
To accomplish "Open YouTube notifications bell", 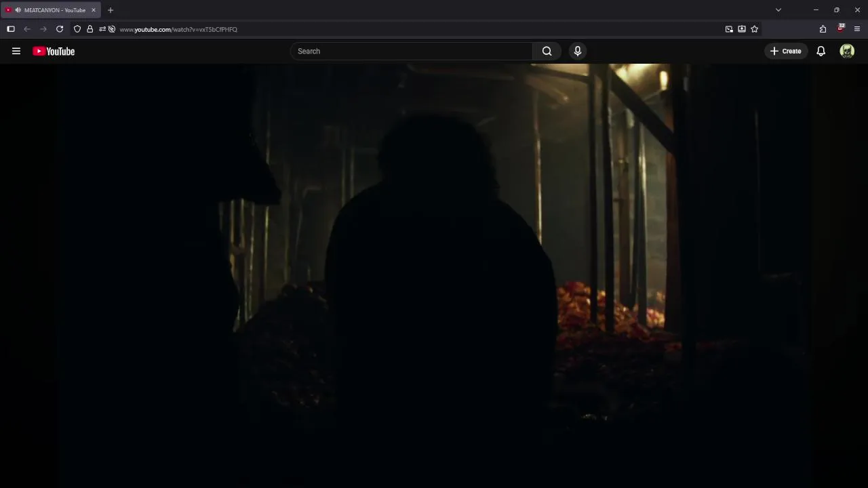I will click(821, 51).
